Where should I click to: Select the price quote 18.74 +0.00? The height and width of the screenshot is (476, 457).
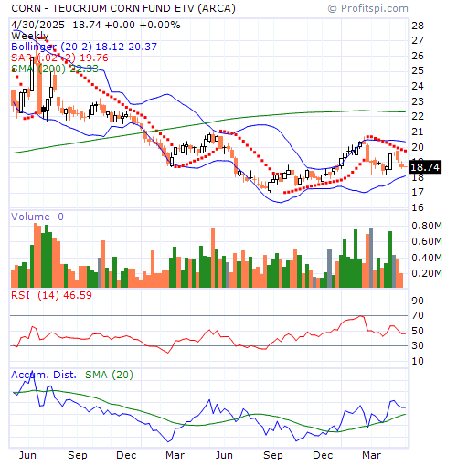click(103, 25)
